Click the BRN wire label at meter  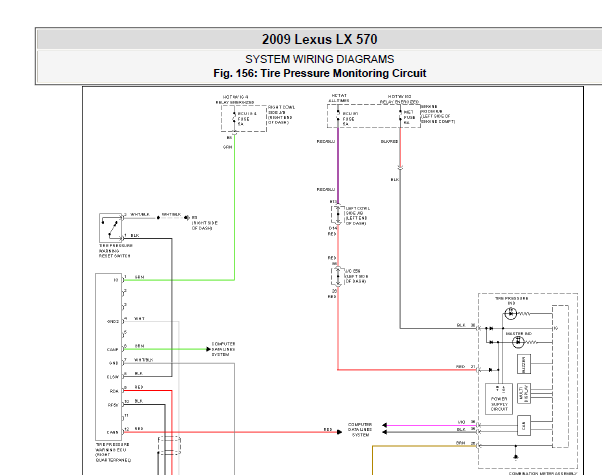[460, 443]
